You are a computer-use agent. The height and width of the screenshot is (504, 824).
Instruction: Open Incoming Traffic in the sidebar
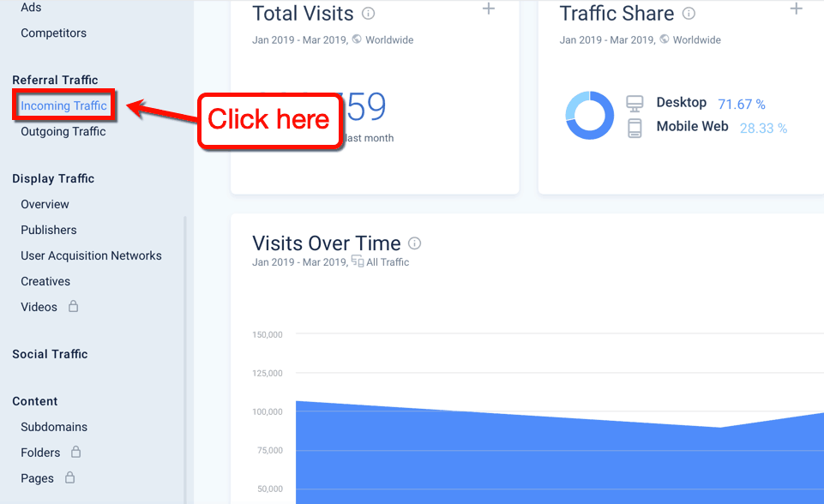(x=63, y=105)
